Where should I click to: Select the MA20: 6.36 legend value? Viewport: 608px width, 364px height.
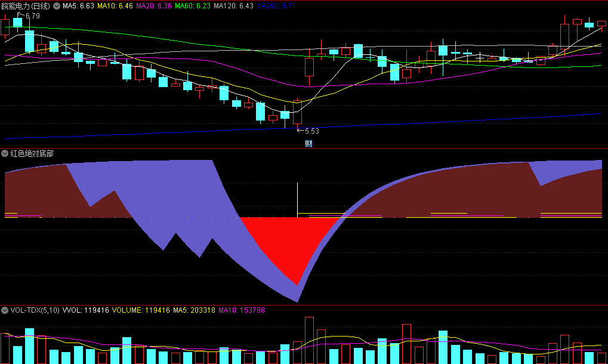[153, 6]
